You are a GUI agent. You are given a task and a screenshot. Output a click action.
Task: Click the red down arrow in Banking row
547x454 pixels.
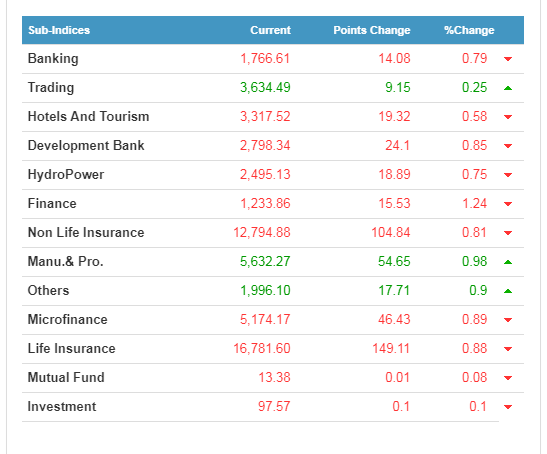tap(508, 59)
